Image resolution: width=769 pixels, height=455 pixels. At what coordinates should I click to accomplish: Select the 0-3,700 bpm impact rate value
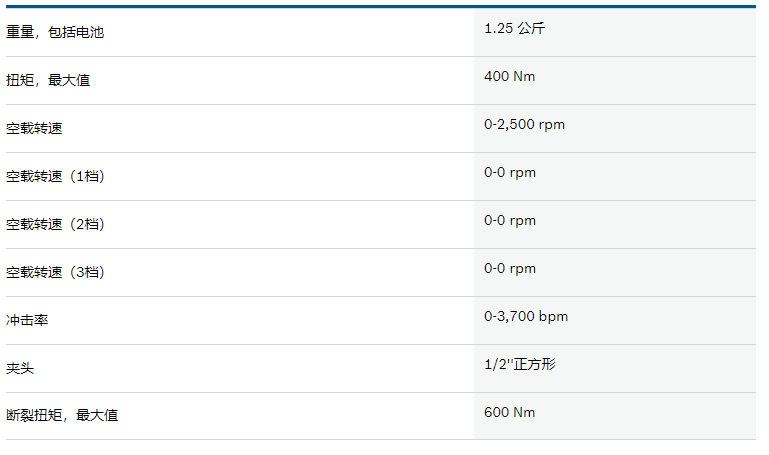pyautogui.click(x=526, y=317)
